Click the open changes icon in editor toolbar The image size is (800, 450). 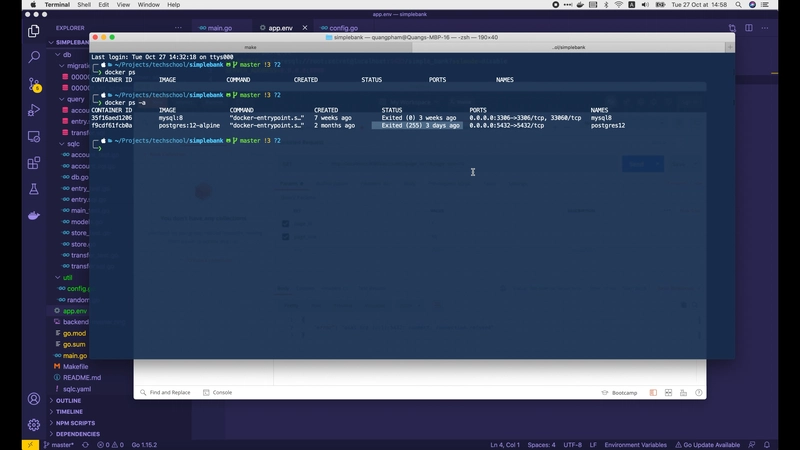732,28
